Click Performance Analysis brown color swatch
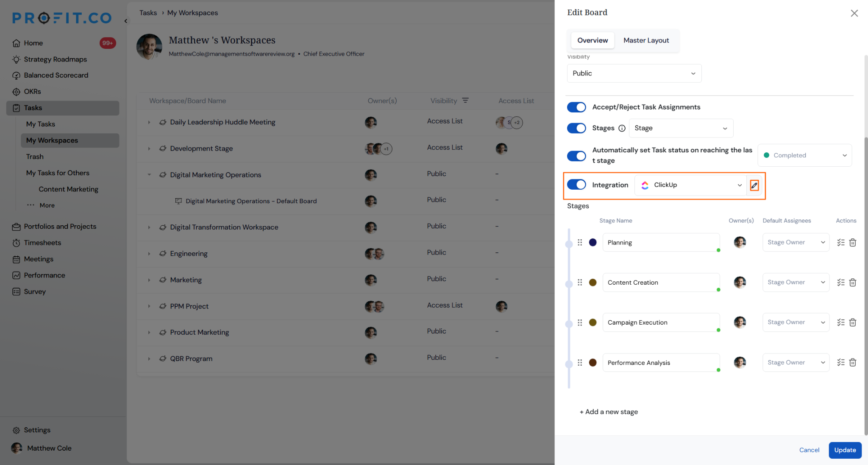This screenshot has height=465, width=868. (x=593, y=362)
